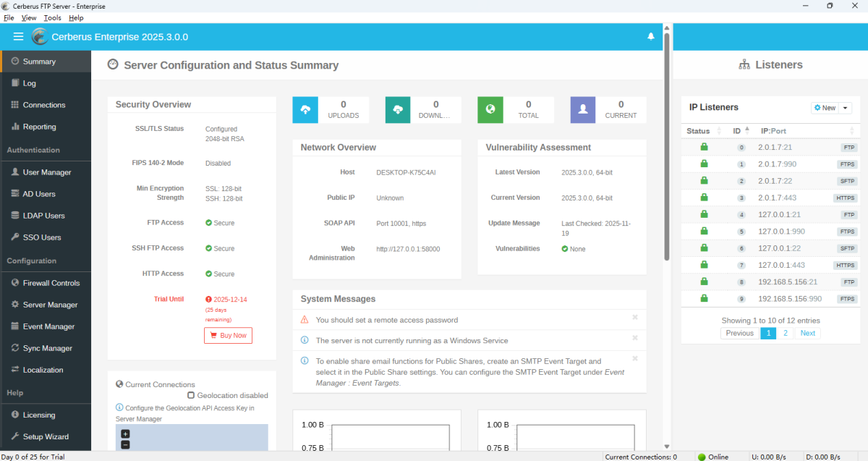Screen dimensions: 868x461
Task: Click the hamburger menu icon
Action: coord(18,37)
